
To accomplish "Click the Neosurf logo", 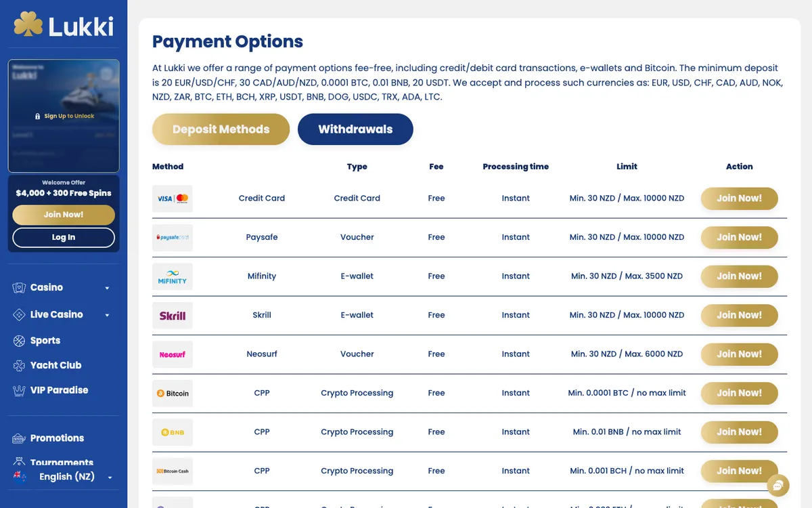I will [x=173, y=354].
